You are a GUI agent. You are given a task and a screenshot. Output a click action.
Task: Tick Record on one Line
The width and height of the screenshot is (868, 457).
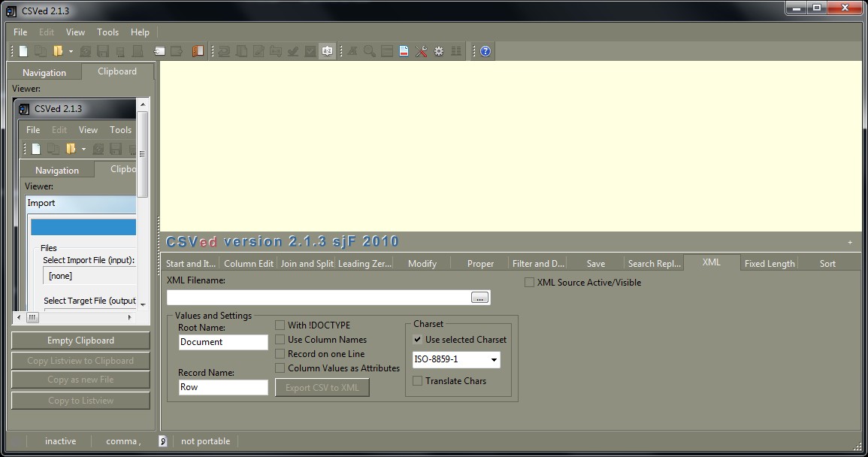[x=280, y=353]
